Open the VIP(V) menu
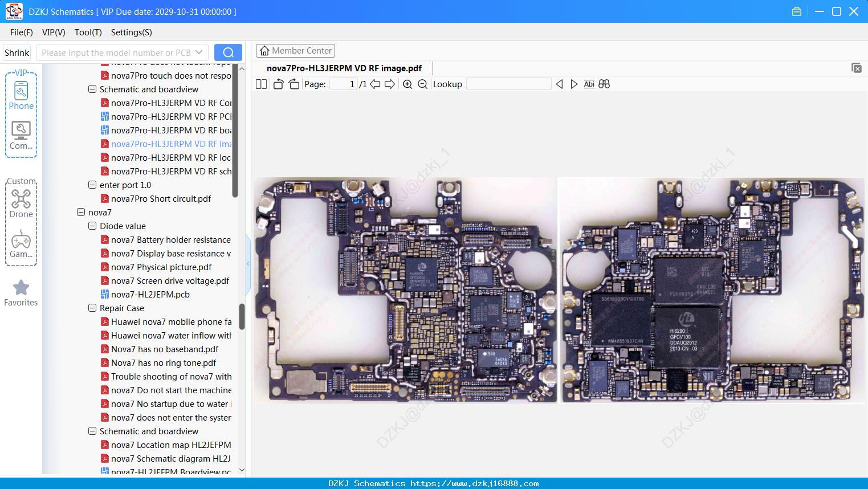868x489 pixels. 54,32
